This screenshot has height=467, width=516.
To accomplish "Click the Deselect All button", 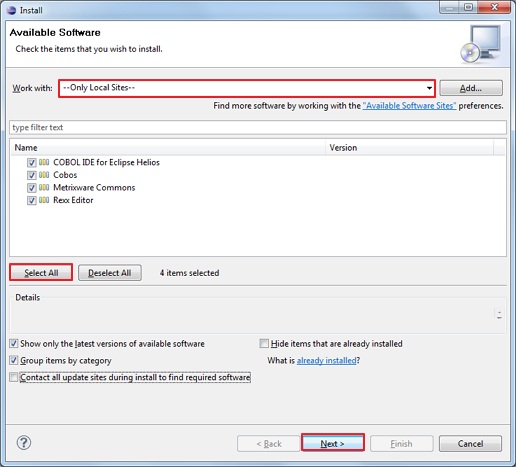I will [110, 273].
